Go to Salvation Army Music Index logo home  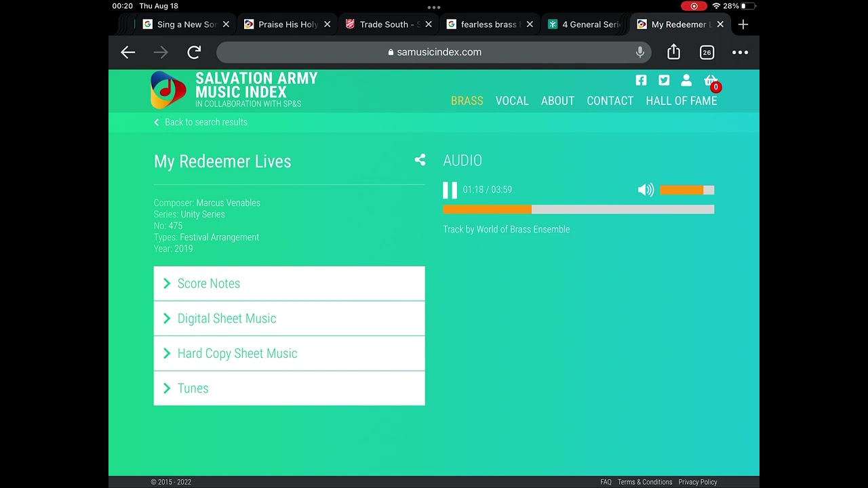[x=235, y=89]
